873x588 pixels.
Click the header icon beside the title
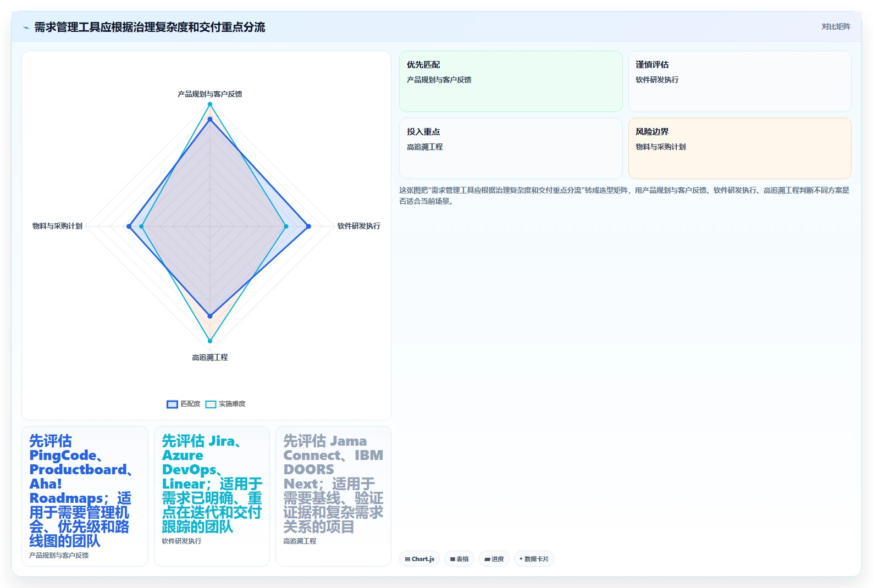point(26,27)
